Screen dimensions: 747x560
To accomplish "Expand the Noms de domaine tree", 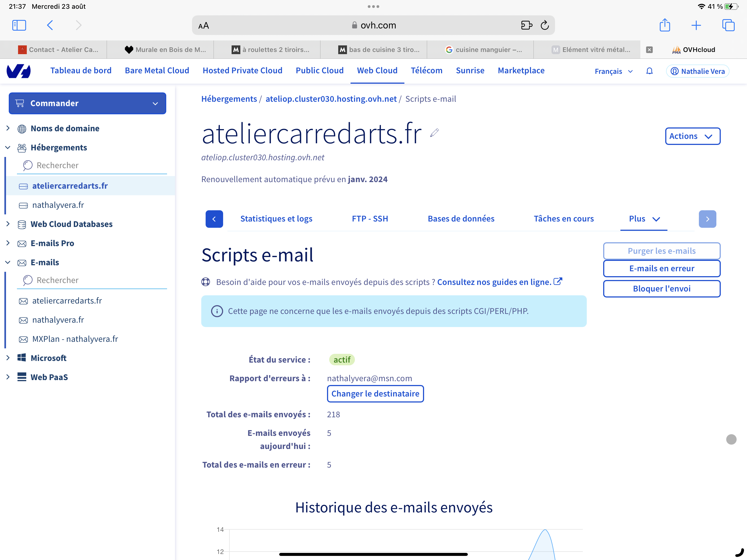I will (8, 128).
